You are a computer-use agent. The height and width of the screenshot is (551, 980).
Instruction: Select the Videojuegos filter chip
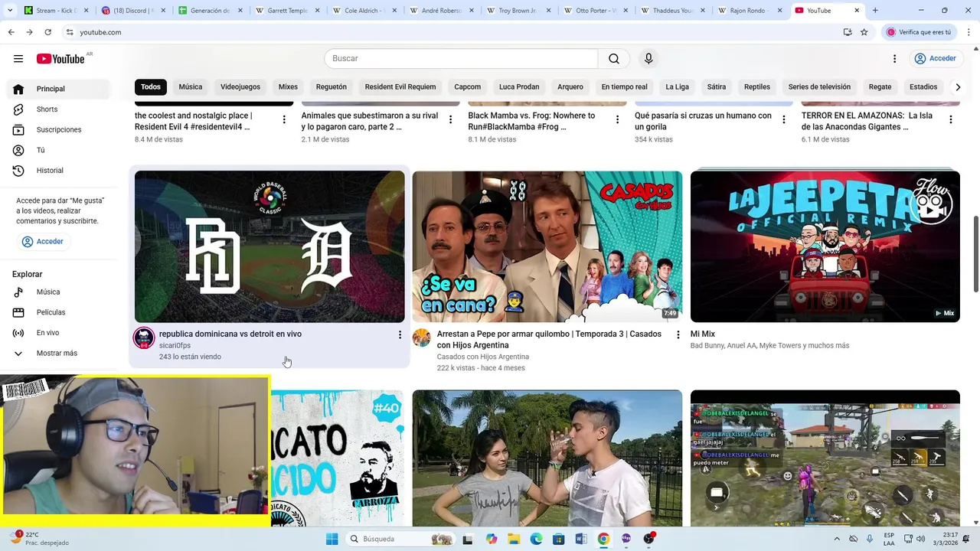[x=240, y=87]
